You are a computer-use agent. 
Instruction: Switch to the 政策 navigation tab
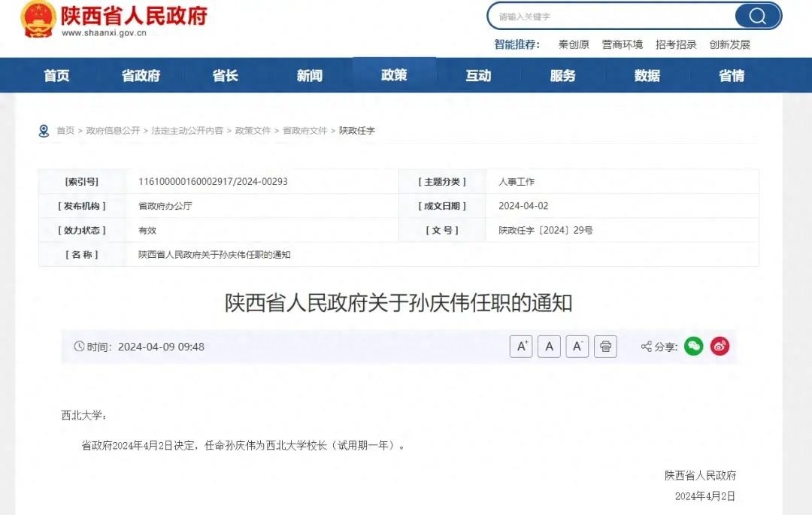(394, 75)
